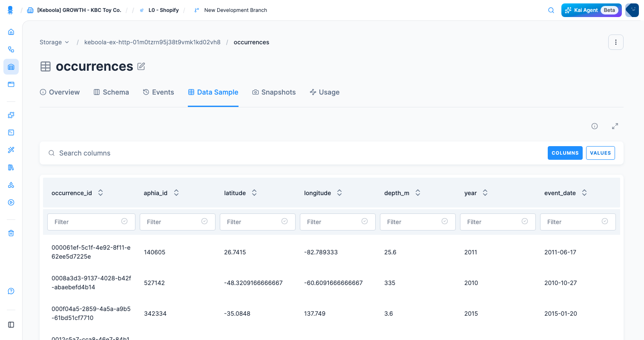Sort by depth_m column arrows
Screen dimensions: 644x340
(x=418, y=193)
